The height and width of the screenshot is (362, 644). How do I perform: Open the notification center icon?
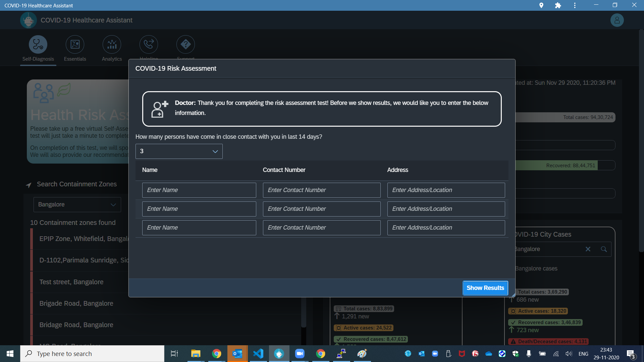click(x=631, y=354)
